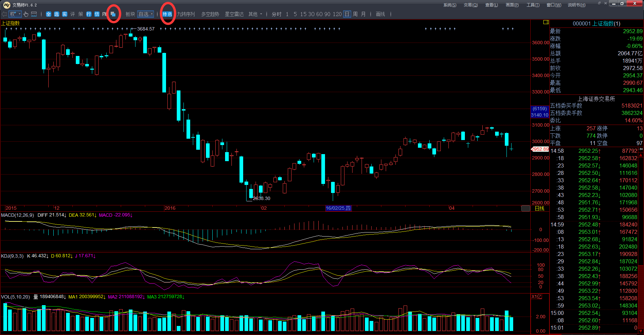Screen dimensions: 644x335
Task: Click the tick list scrollbar down arrow
Action: 641,331
